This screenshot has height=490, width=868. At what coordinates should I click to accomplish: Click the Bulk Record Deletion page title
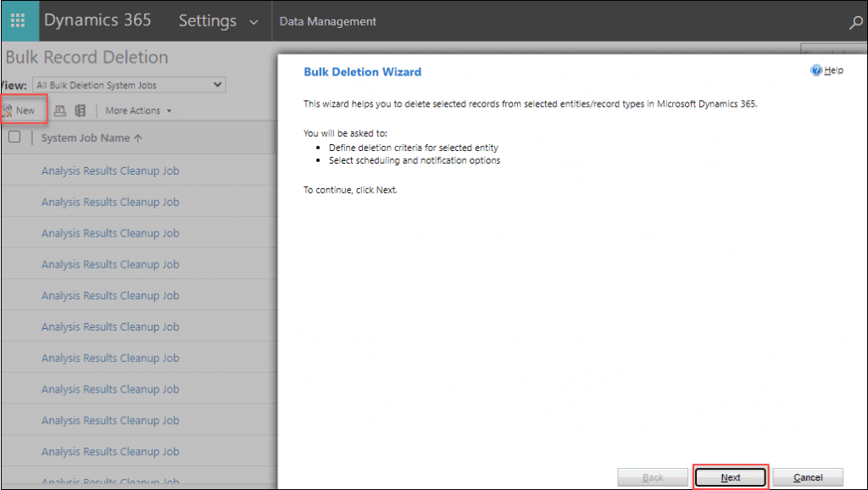(87, 57)
